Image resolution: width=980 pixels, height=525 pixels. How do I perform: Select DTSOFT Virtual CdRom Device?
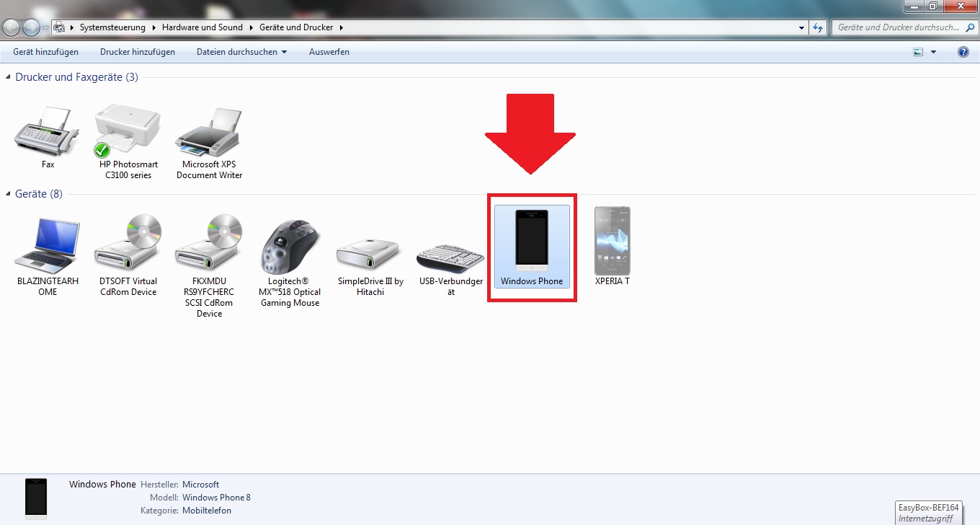coord(128,244)
